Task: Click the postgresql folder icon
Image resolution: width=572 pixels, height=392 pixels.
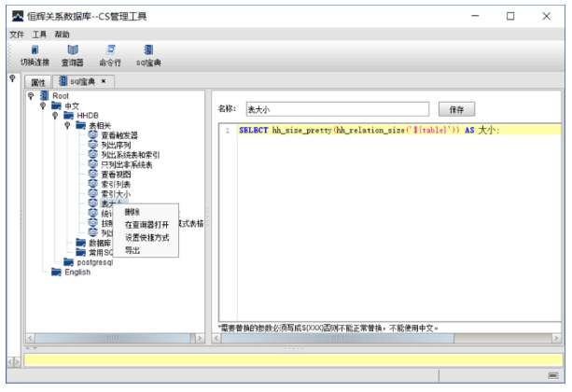Action: 68,262
